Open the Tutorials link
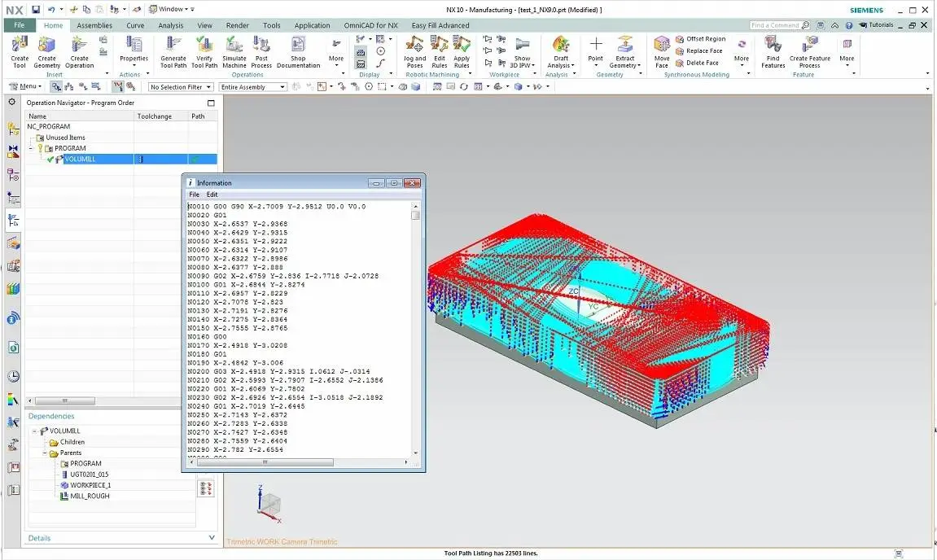Screen dimensions: 937x560 [877, 25]
